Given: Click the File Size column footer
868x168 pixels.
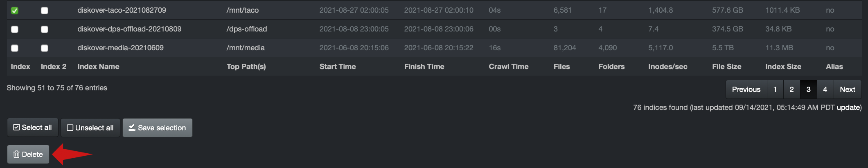Looking at the screenshot, I should click(x=726, y=67).
